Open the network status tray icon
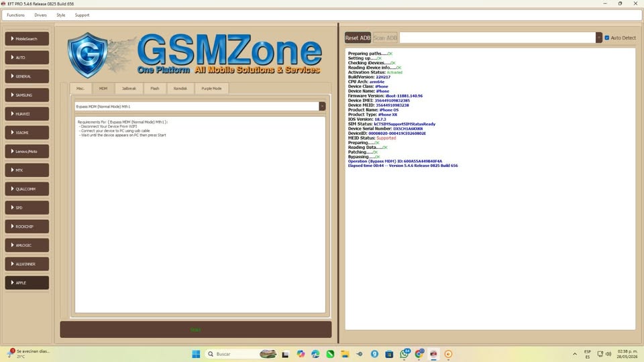The image size is (644, 362). tap(600, 354)
